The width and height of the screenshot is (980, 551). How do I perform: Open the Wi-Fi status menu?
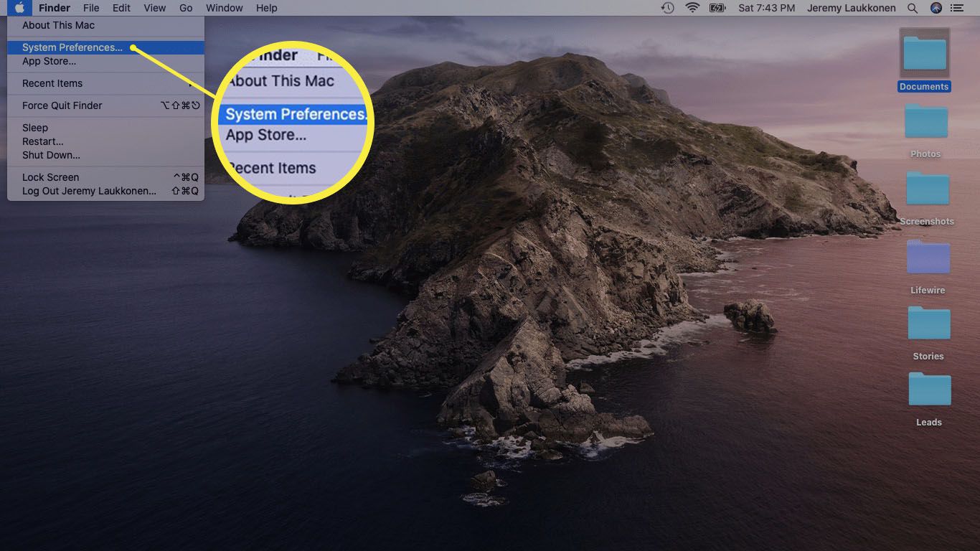coord(692,8)
